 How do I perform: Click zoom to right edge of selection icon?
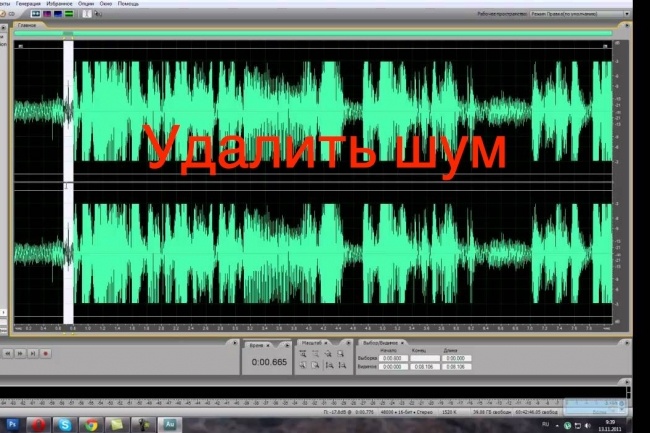(342, 365)
